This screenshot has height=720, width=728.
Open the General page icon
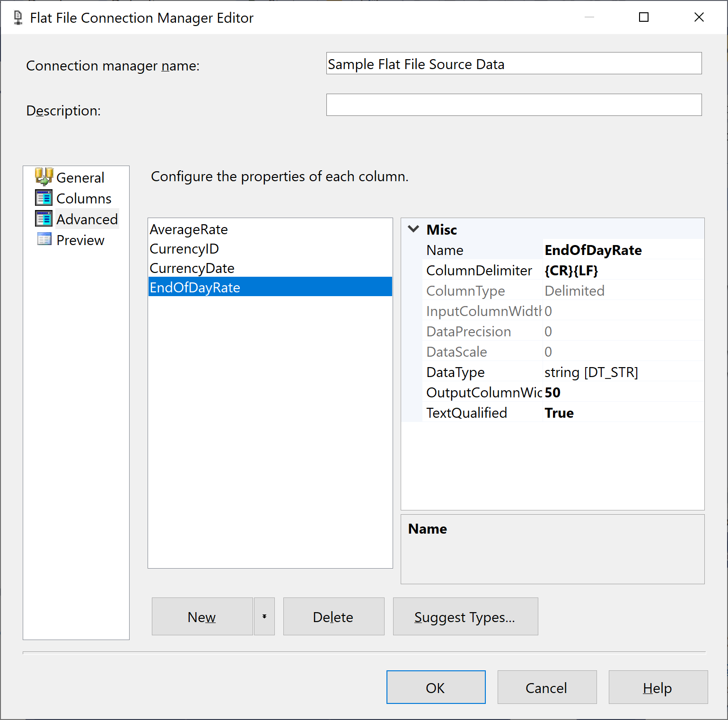coord(44,176)
